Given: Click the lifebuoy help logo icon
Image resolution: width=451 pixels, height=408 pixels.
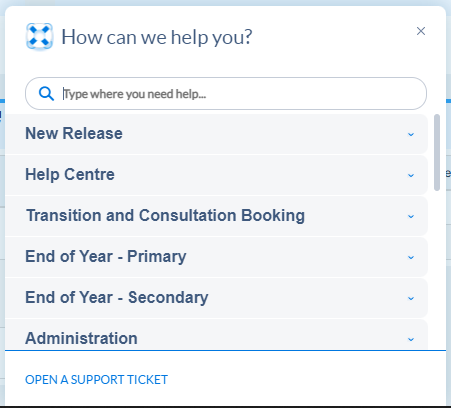Looking at the screenshot, I should pyautogui.click(x=39, y=36).
